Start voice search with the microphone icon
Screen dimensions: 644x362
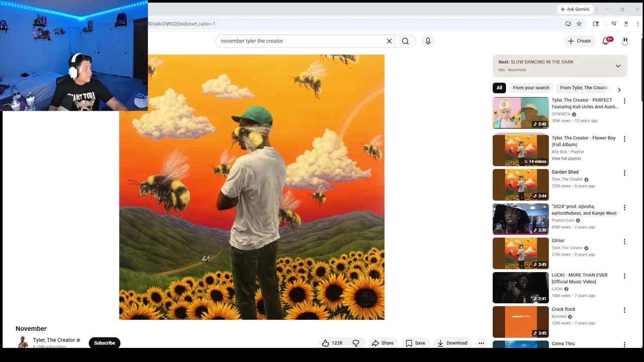click(428, 41)
